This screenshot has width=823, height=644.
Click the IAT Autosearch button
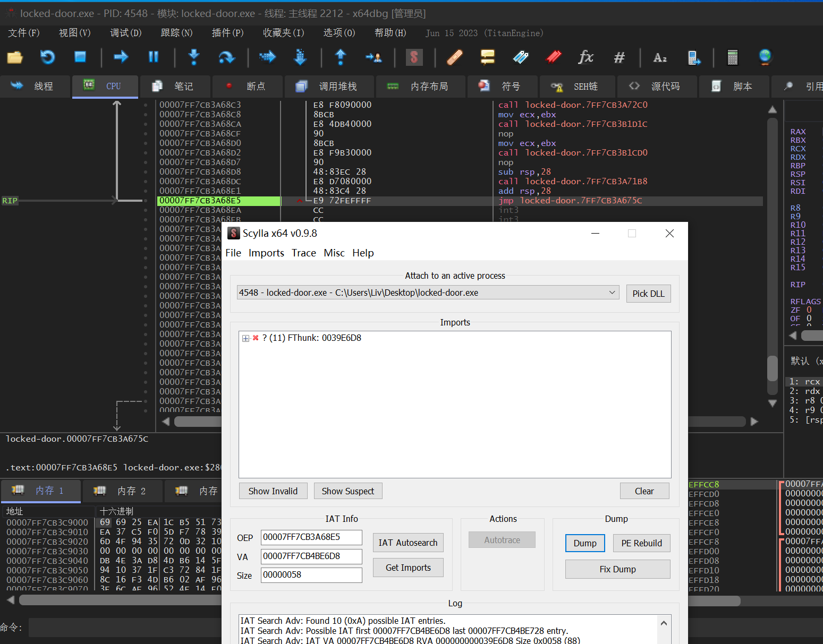pos(408,543)
